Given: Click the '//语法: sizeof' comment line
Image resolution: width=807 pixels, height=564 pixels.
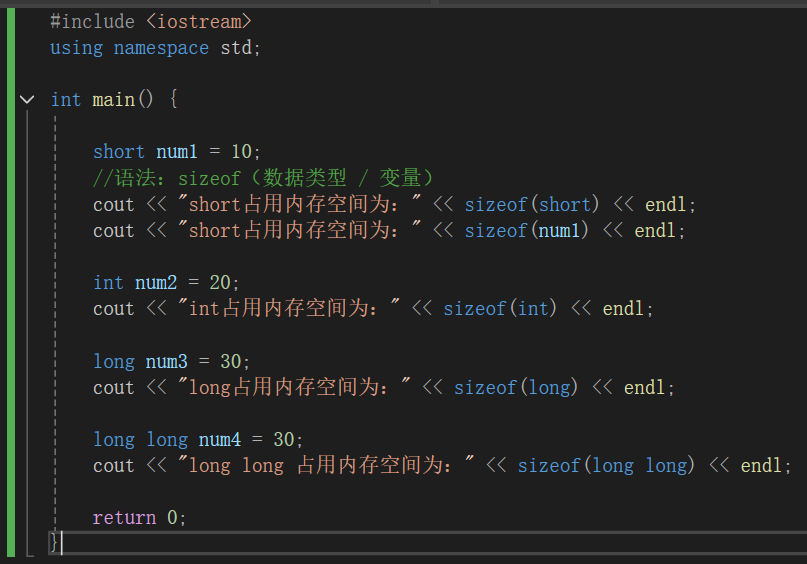Looking at the screenshot, I should [264, 178].
